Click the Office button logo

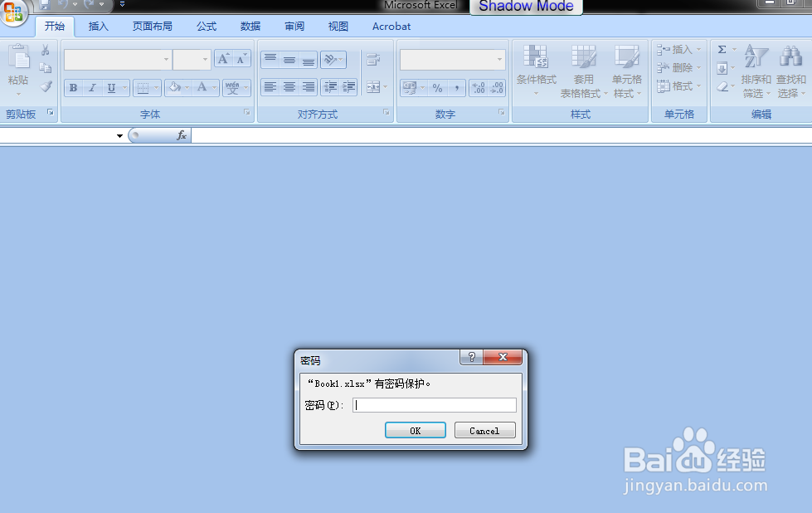click(13, 12)
